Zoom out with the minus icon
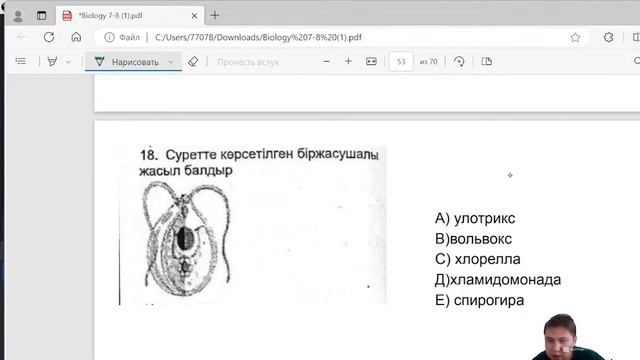Image resolution: width=640 pixels, height=360 pixels. [327, 62]
